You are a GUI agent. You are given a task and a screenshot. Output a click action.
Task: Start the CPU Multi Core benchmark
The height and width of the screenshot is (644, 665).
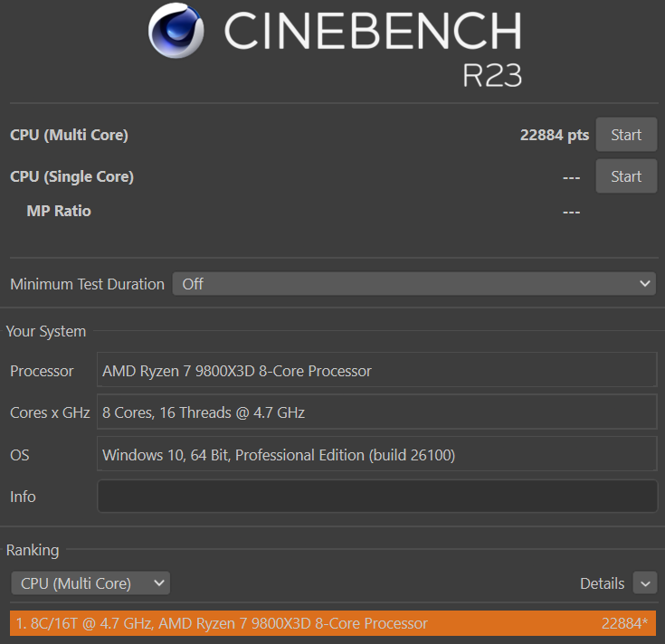[626, 135]
